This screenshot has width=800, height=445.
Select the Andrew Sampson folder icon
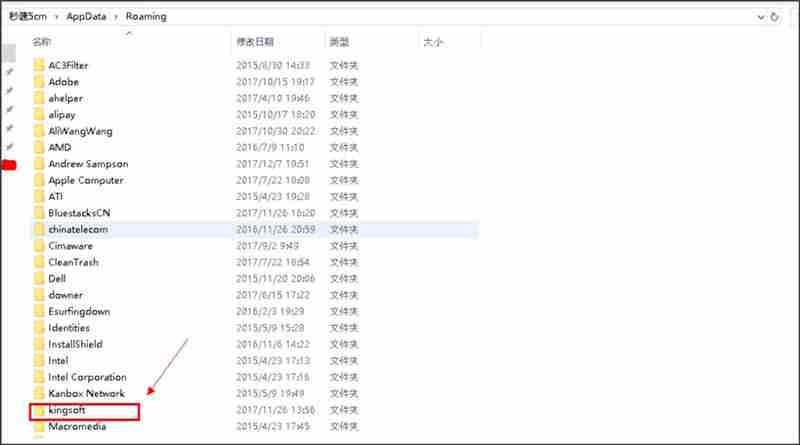[39, 164]
